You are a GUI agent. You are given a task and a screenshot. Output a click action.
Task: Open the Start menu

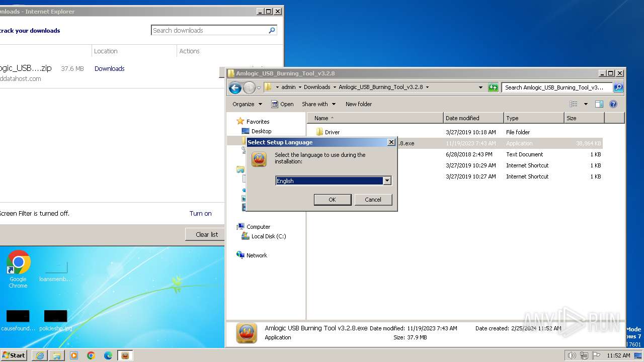coord(14,355)
